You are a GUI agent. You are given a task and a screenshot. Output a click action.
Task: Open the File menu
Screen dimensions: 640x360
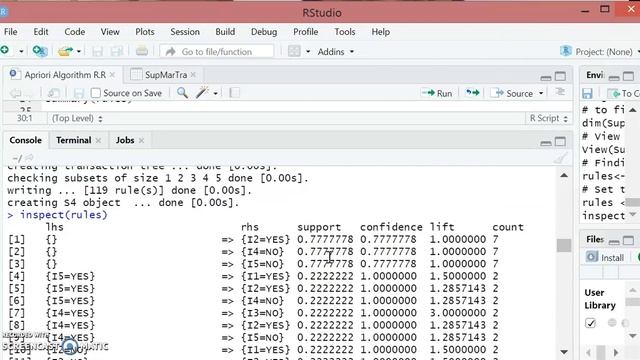coord(11,32)
